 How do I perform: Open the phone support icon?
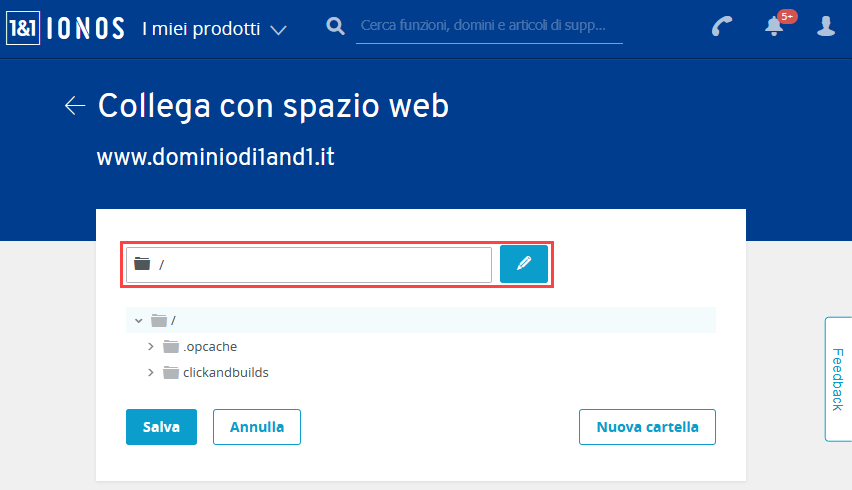pyautogui.click(x=722, y=26)
